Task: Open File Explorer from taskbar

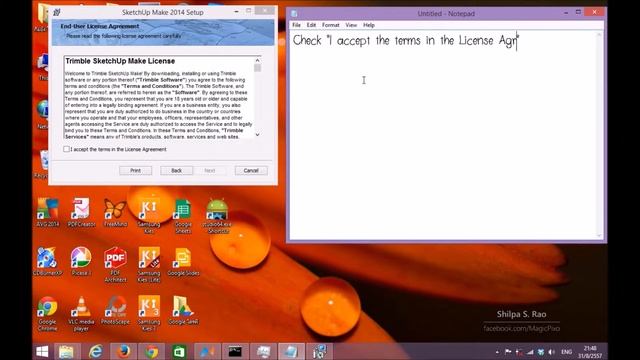Action: point(66,351)
